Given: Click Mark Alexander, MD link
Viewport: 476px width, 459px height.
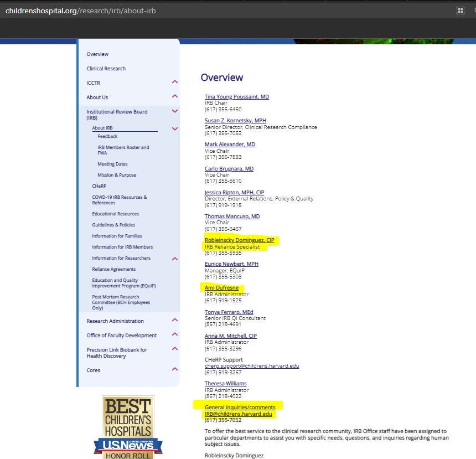Looking at the screenshot, I should [x=230, y=145].
